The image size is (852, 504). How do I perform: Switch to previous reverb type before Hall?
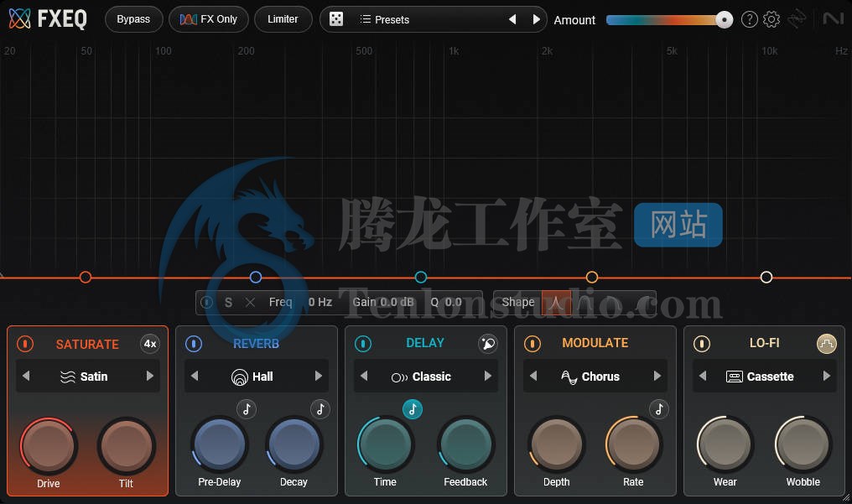(x=195, y=377)
